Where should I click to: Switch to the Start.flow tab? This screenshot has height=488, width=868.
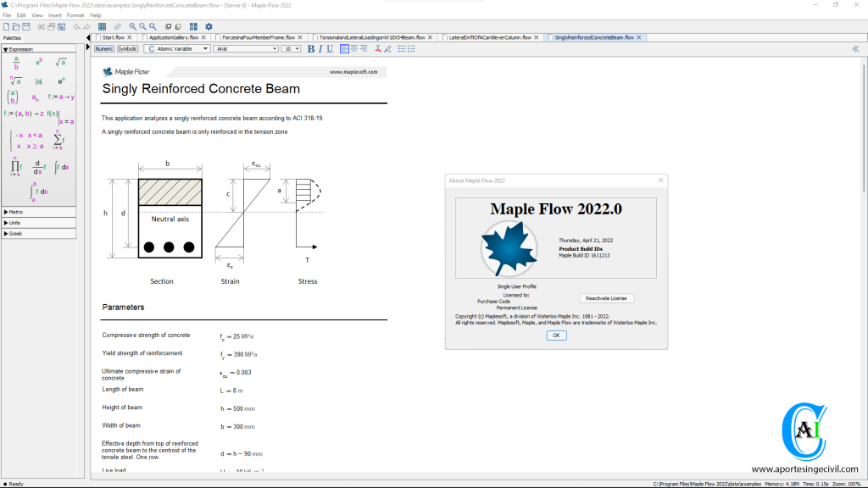113,39
